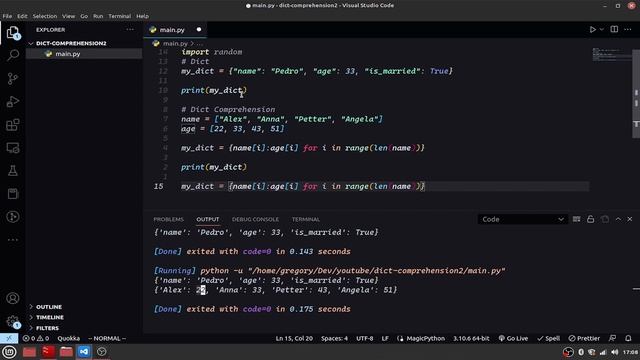Open Explorer views and more actions

[x=130, y=29]
